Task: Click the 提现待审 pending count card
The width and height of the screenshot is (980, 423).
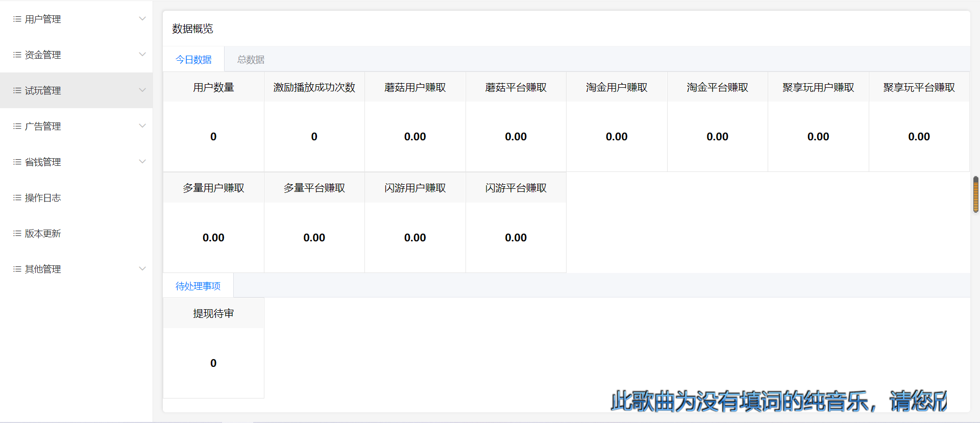Action: 213,348
